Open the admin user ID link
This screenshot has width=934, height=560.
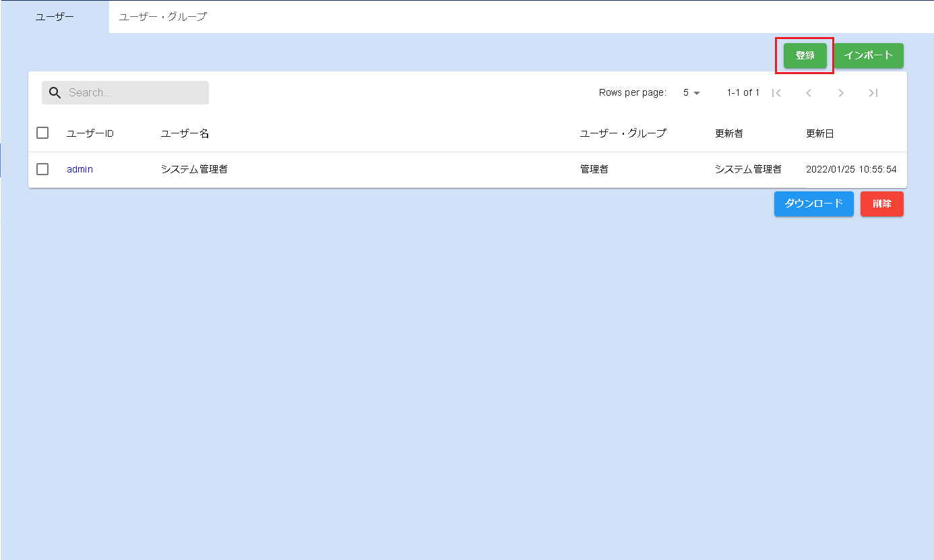(80, 169)
